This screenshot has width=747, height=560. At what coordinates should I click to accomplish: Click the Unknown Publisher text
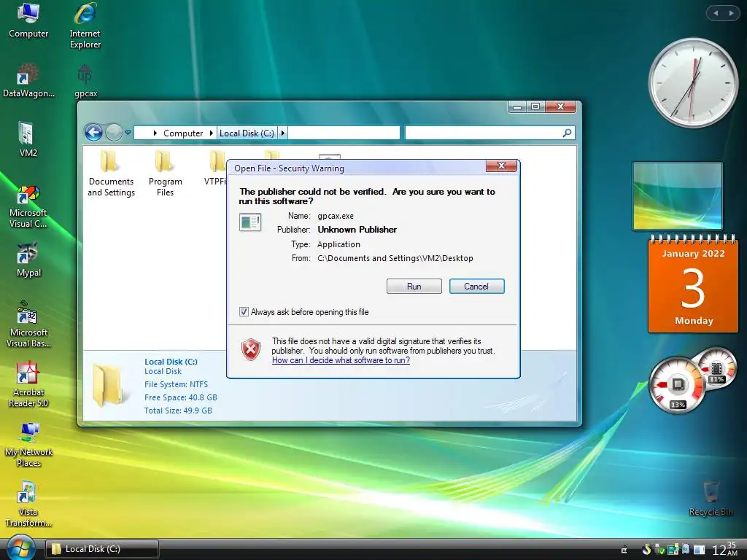(357, 230)
